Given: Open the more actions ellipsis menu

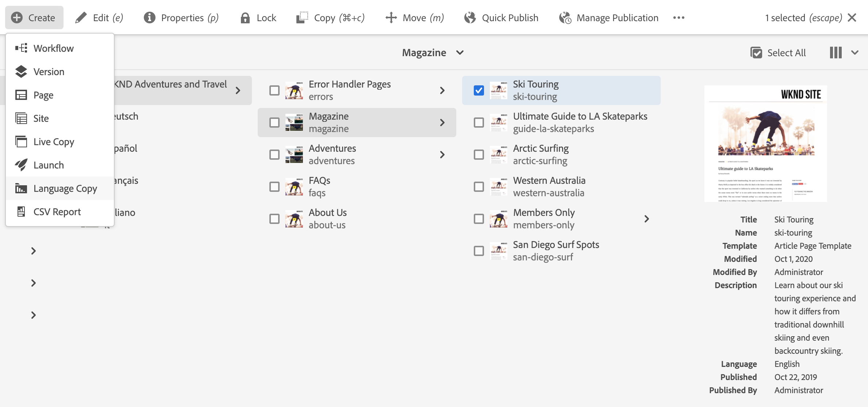Looking at the screenshot, I should tap(679, 18).
